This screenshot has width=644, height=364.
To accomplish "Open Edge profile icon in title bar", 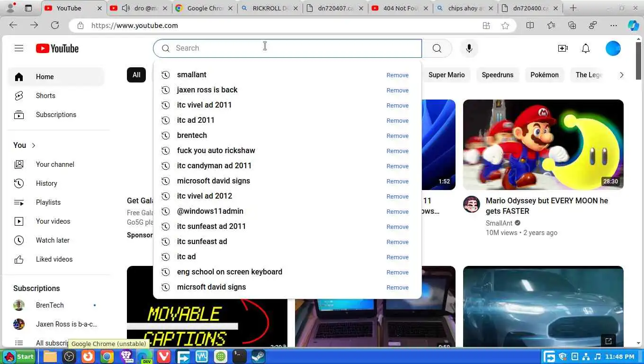I will (10, 8).
